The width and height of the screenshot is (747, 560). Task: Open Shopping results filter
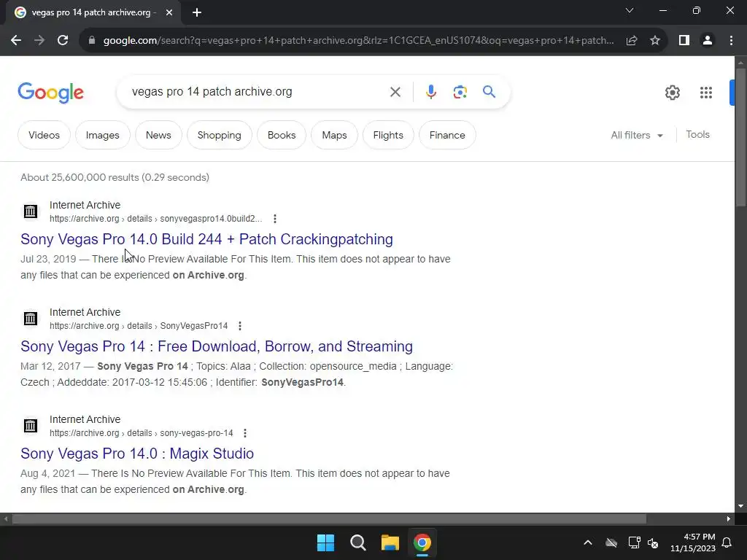click(x=219, y=135)
